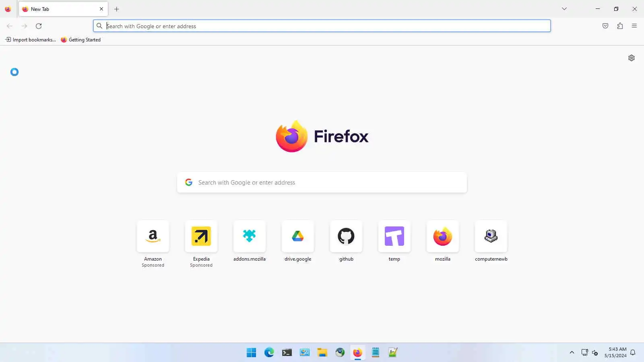Close the New Tab tab
Image resolution: width=644 pixels, height=362 pixels.
pyautogui.click(x=101, y=9)
